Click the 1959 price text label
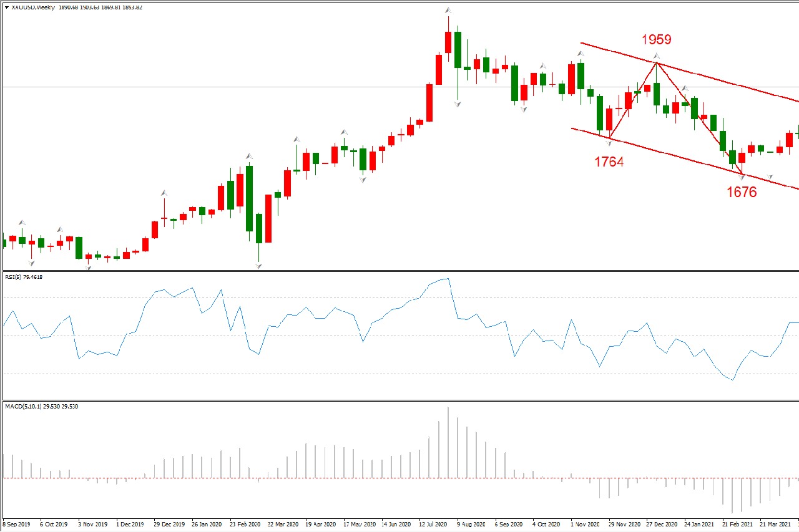 657,40
